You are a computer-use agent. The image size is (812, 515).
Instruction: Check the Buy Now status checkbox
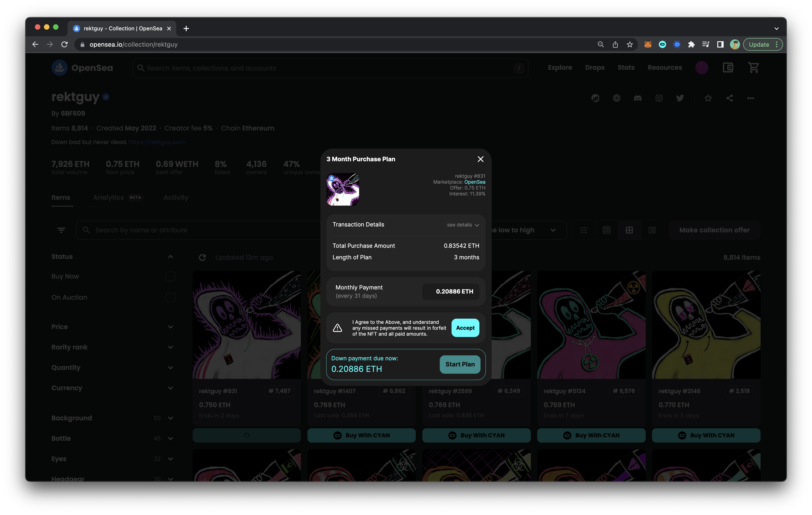pyautogui.click(x=170, y=276)
